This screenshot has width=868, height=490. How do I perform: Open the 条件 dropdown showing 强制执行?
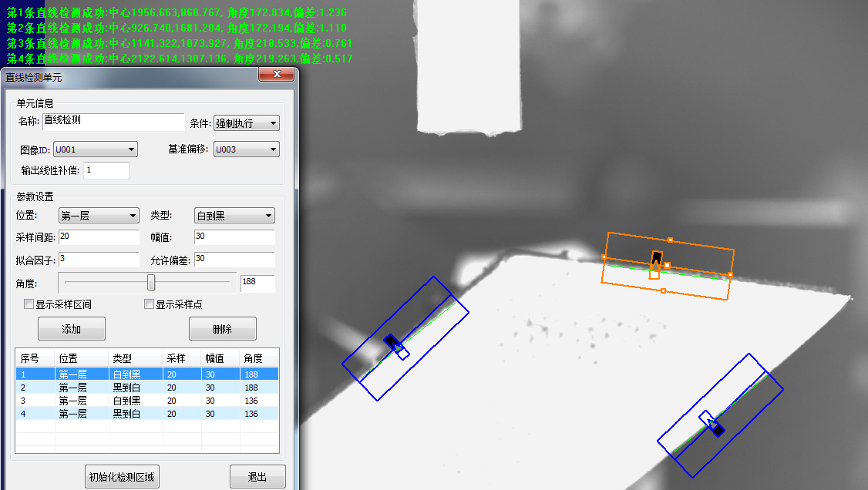[x=247, y=123]
